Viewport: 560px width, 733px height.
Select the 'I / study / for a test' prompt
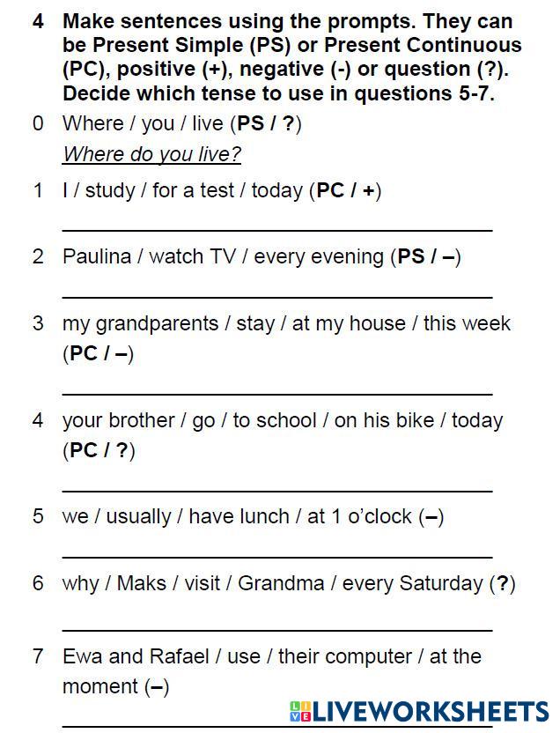point(221,190)
